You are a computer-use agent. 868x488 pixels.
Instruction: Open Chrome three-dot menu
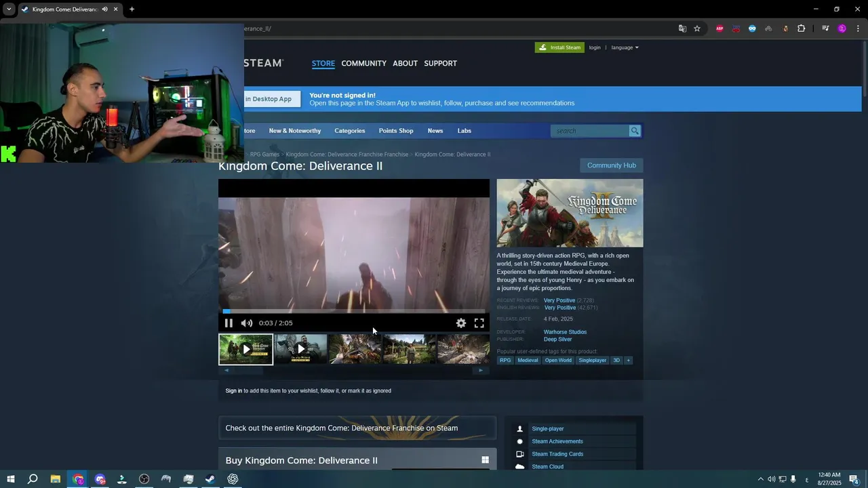(x=859, y=28)
